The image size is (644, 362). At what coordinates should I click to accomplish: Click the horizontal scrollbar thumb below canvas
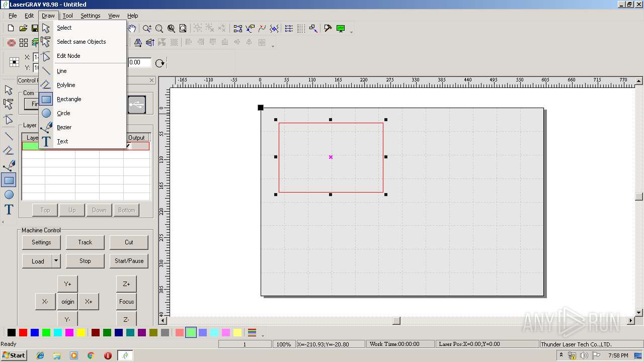tap(396, 321)
